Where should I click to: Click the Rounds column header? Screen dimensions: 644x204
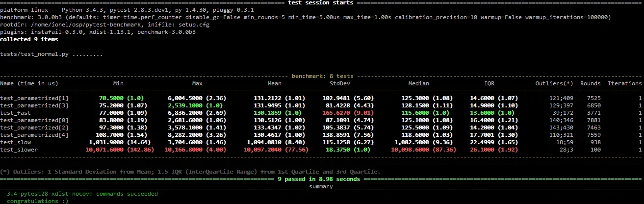coord(590,83)
